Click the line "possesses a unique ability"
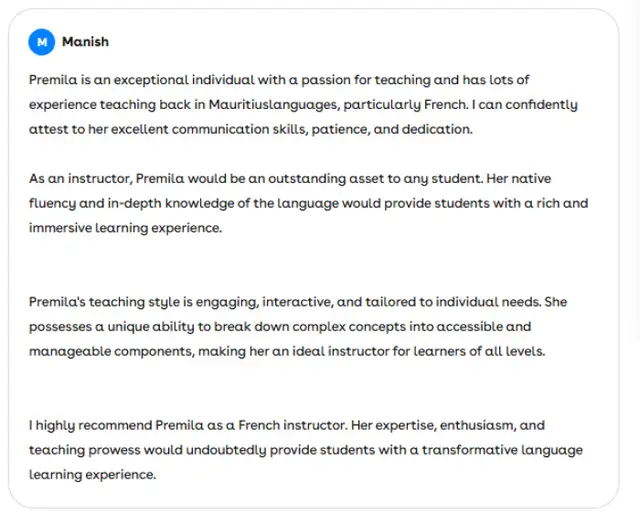 tap(280, 327)
